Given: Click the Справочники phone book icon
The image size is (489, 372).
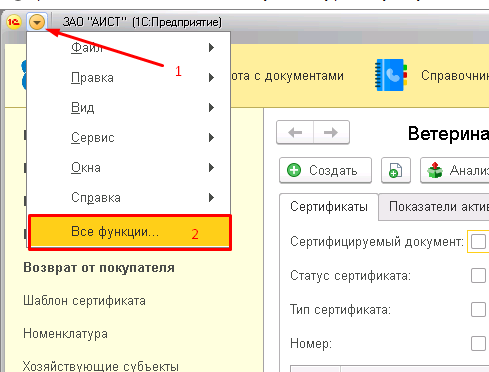Looking at the screenshot, I should pos(391,75).
